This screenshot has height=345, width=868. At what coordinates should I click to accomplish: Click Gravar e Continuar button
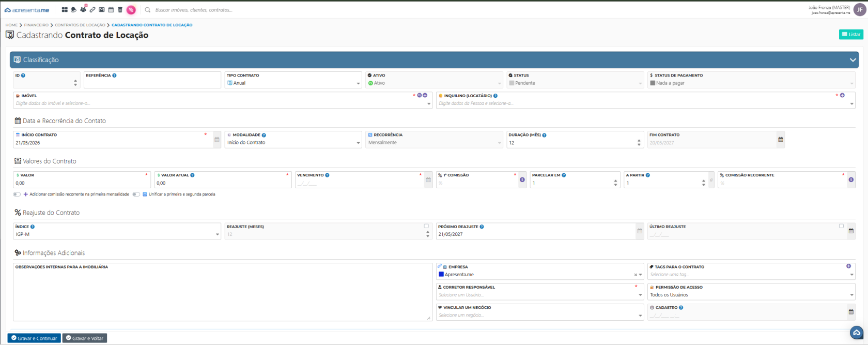(34, 338)
